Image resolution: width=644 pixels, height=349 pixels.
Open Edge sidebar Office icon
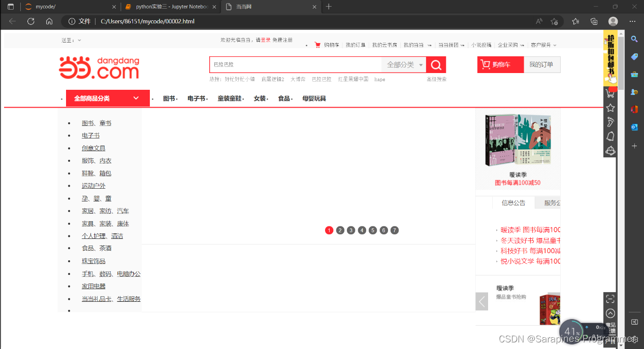coord(634,110)
